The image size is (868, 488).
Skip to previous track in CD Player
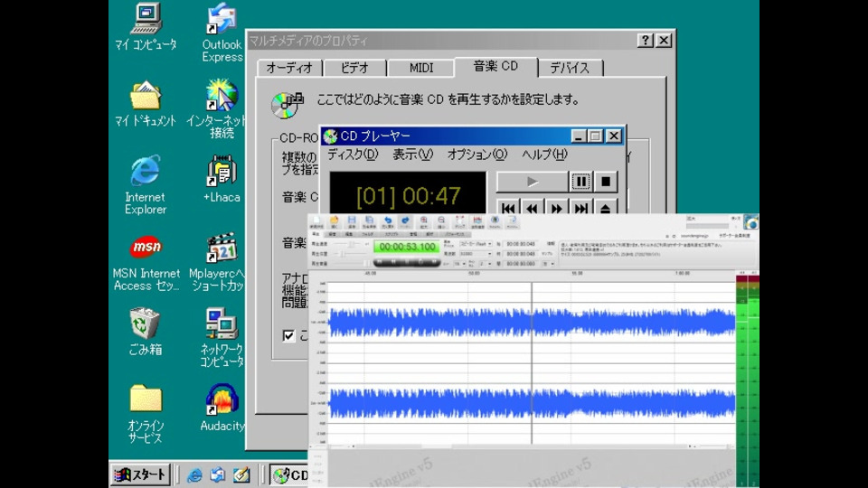pyautogui.click(x=507, y=208)
